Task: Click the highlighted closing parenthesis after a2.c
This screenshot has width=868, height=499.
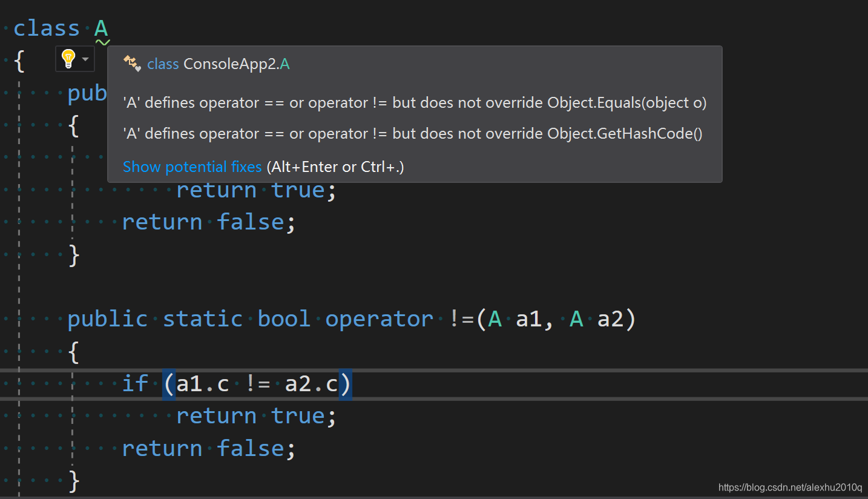Action: [345, 384]
